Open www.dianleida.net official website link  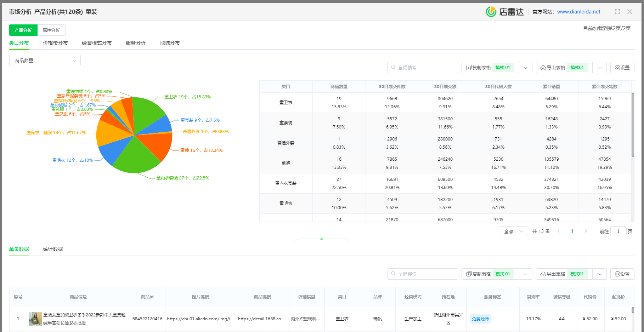point(579,12)
